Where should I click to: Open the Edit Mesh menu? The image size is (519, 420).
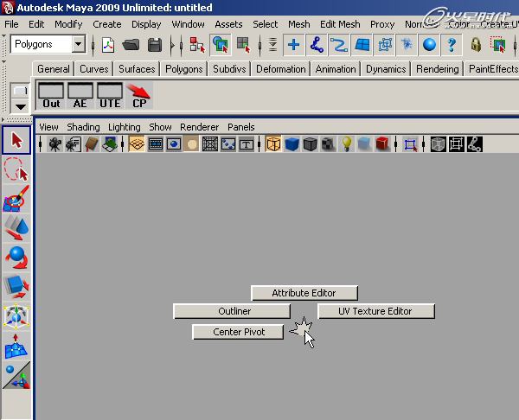point(339,24)
